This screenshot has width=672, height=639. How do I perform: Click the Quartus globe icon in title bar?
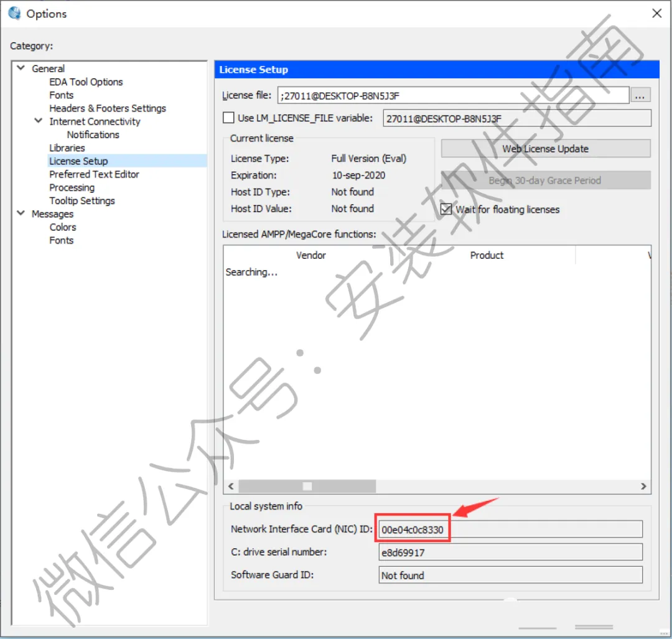point(14,13)
